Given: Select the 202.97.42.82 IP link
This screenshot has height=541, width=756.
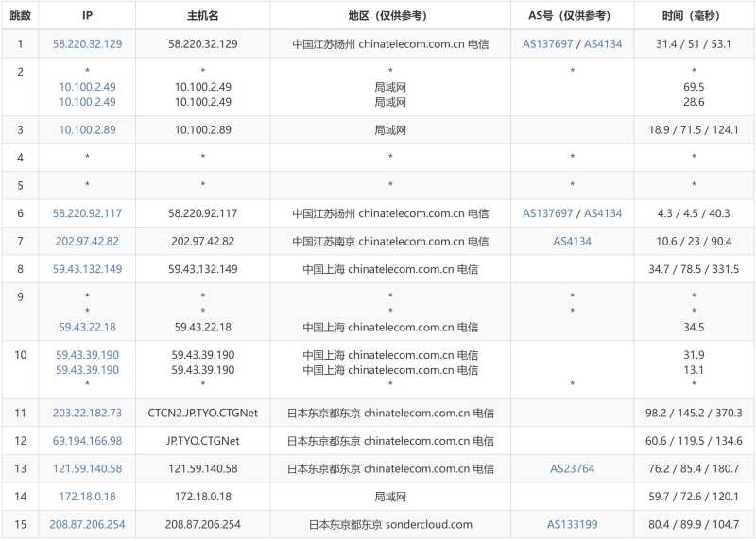Looking at the screenshot, I should [87, 241].
